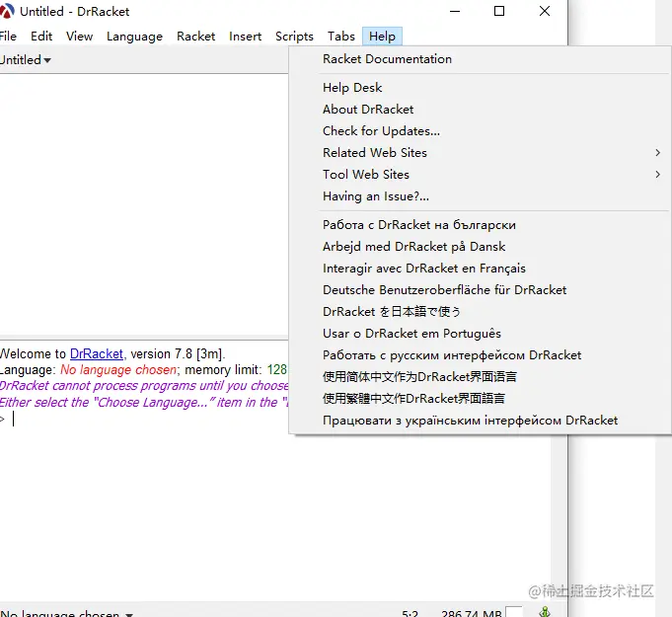Image resolution: width=672 pixels, height=617 pixels.
Task: Click the line 'Either select the "Choose Language…" item in the'
Action: [x=144, y=403]
